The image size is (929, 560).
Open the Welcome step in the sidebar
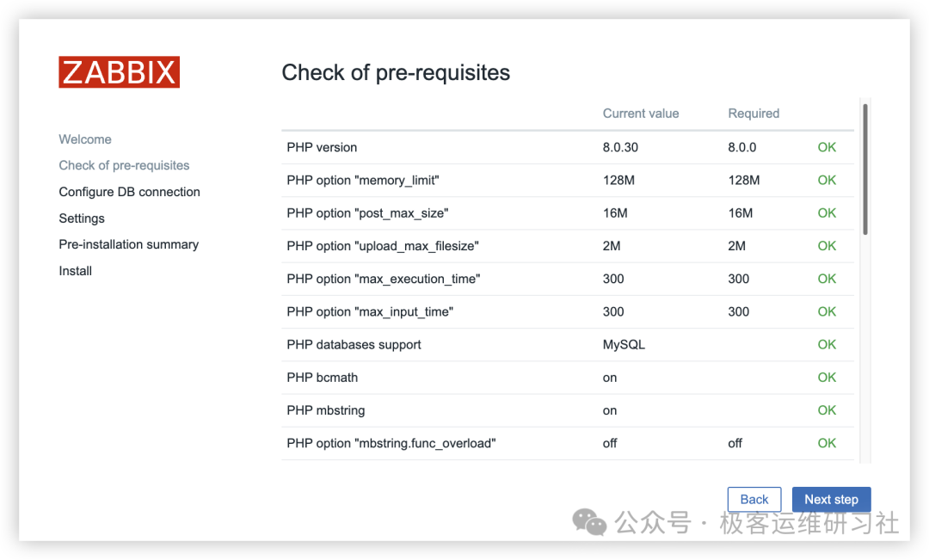(x=85, y=139)
